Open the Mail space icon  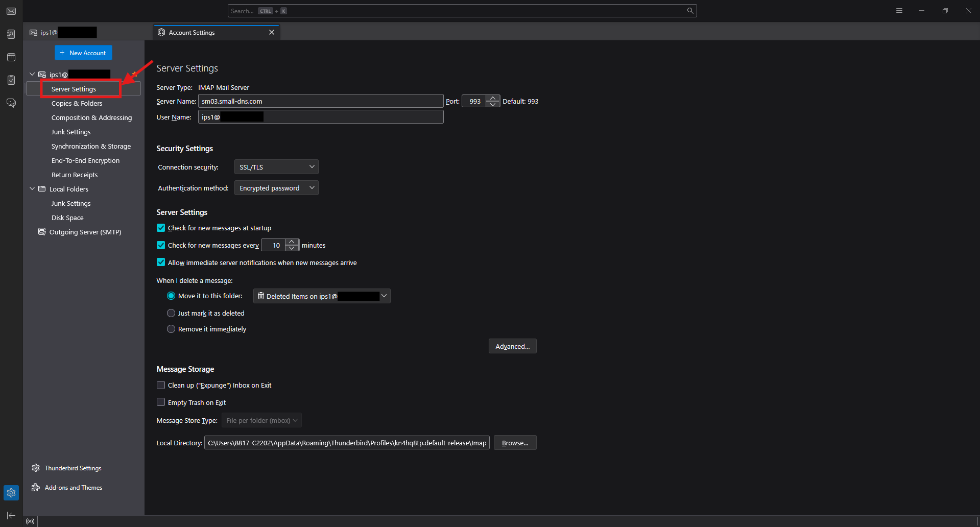11,11
